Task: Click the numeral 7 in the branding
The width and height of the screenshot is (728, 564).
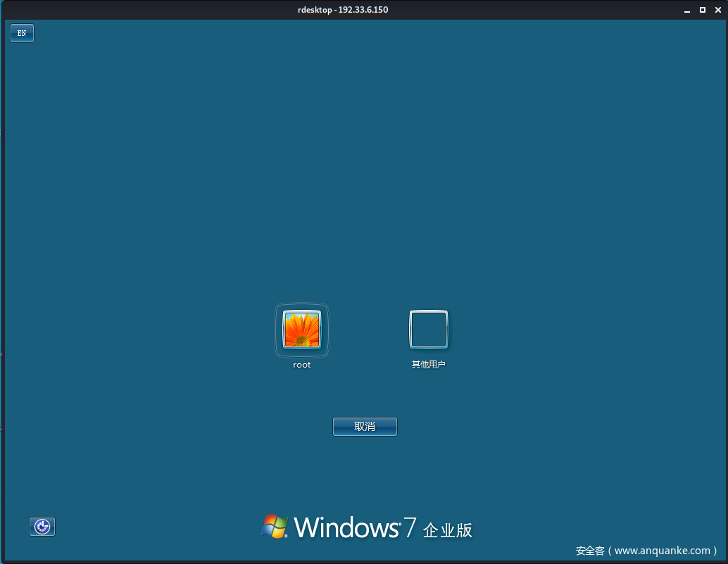Action: [409, 527]
